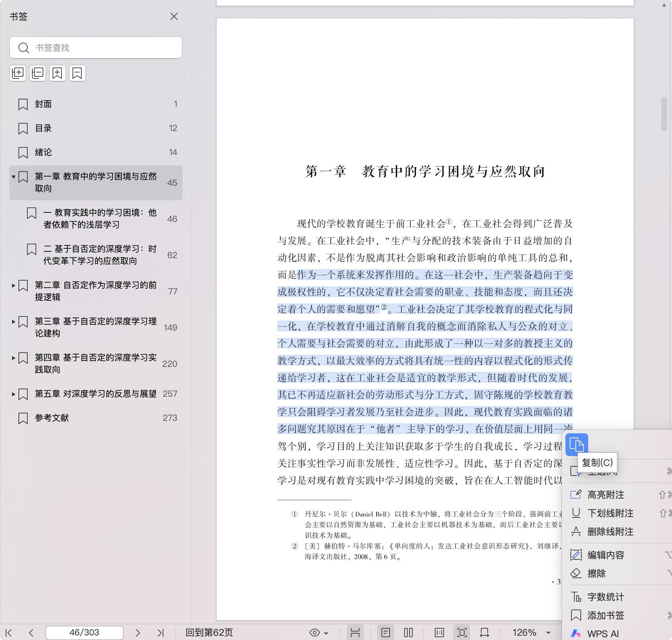Open eye protection mode dropdown
Screen dimensions: 672x640
(319, 633)
